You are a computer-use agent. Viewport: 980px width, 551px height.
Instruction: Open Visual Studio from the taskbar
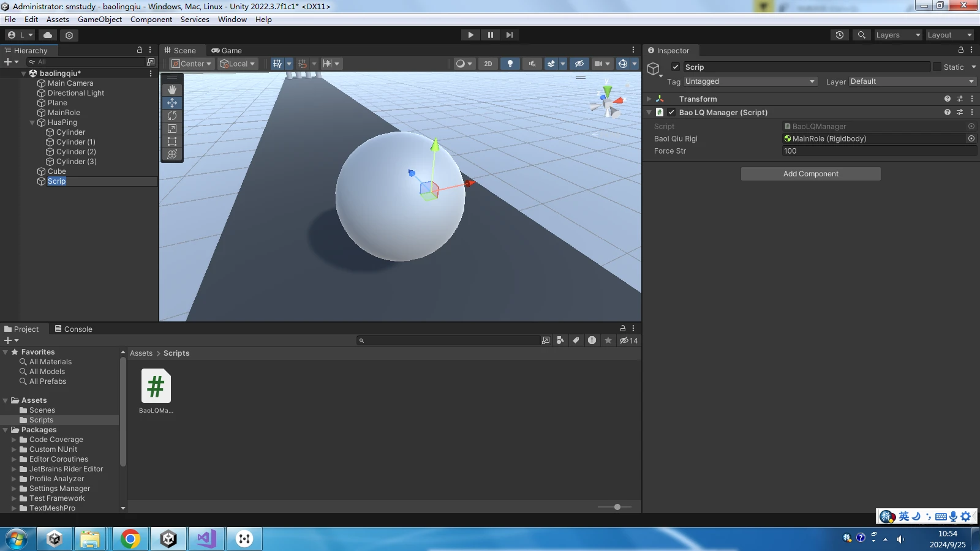(206, 539)
